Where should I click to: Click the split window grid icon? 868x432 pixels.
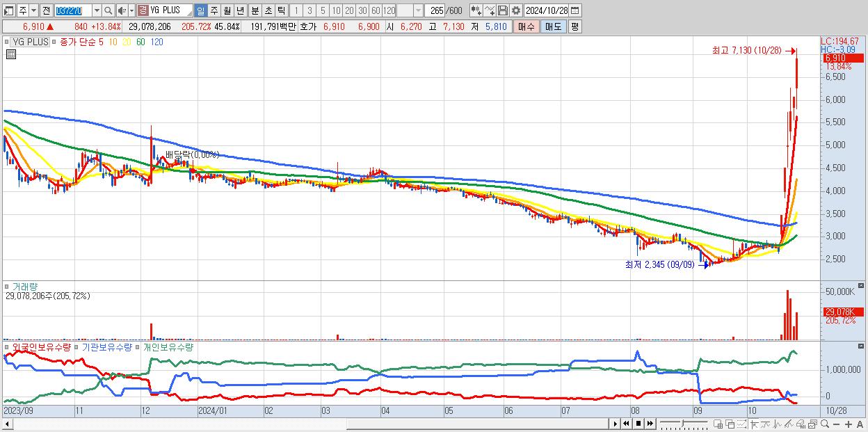[718, 424]
